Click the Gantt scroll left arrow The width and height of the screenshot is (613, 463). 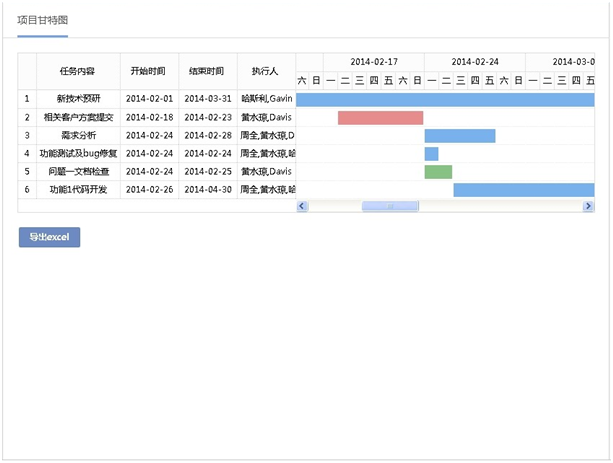302,206
